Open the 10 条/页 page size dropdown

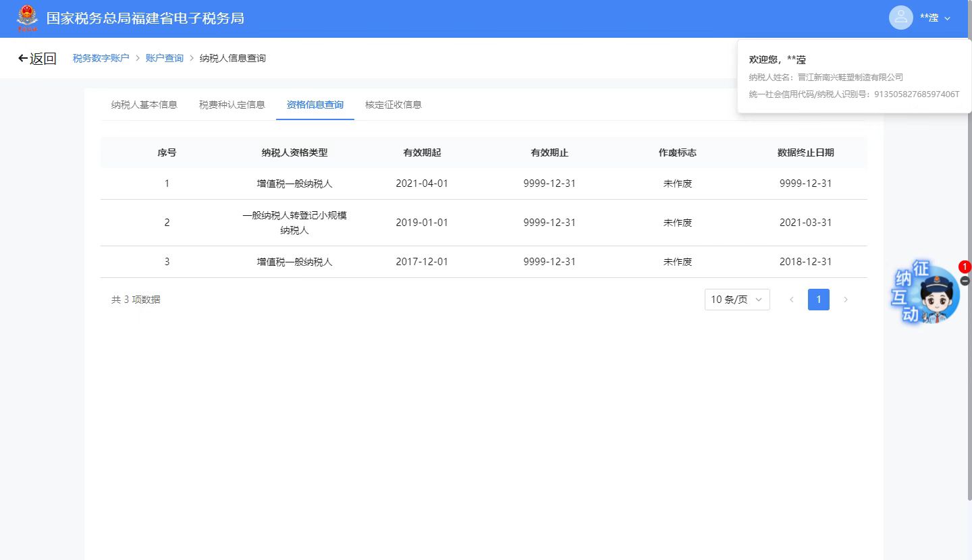[736, 300]
